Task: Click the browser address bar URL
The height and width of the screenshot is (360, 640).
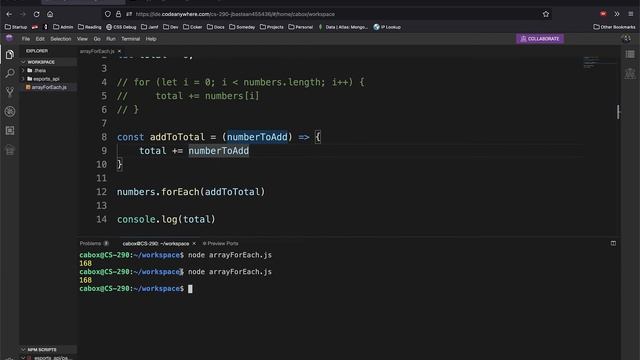Action: click(235, 14)
